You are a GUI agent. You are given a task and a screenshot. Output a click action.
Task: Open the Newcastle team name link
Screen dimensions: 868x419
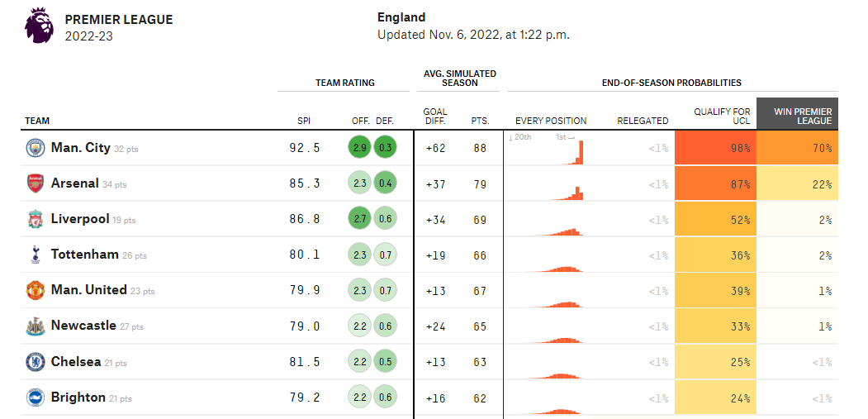tap(83, 326)
